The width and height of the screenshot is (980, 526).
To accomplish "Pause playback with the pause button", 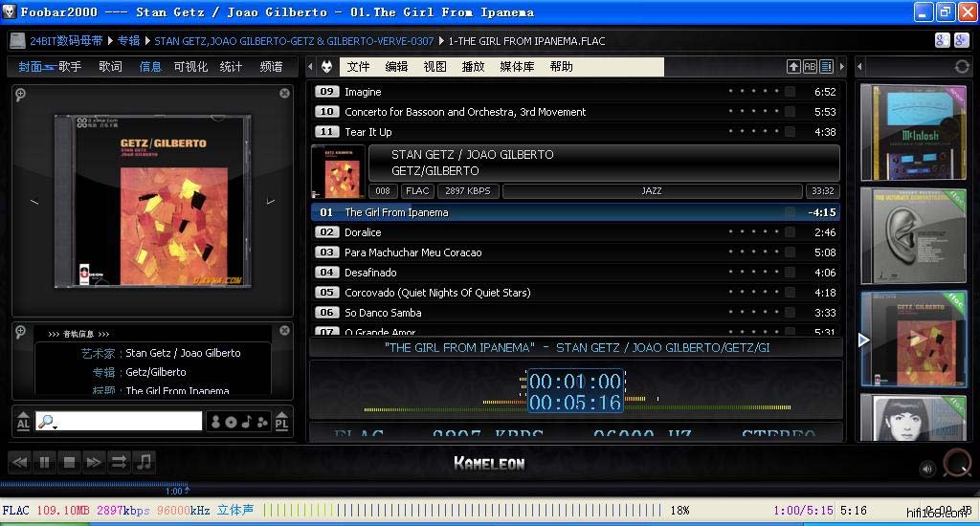I will 44,463.
